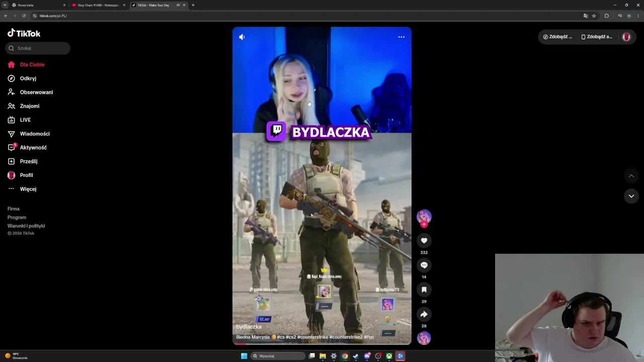Like the video with the heart icon

tap(424, 241)
